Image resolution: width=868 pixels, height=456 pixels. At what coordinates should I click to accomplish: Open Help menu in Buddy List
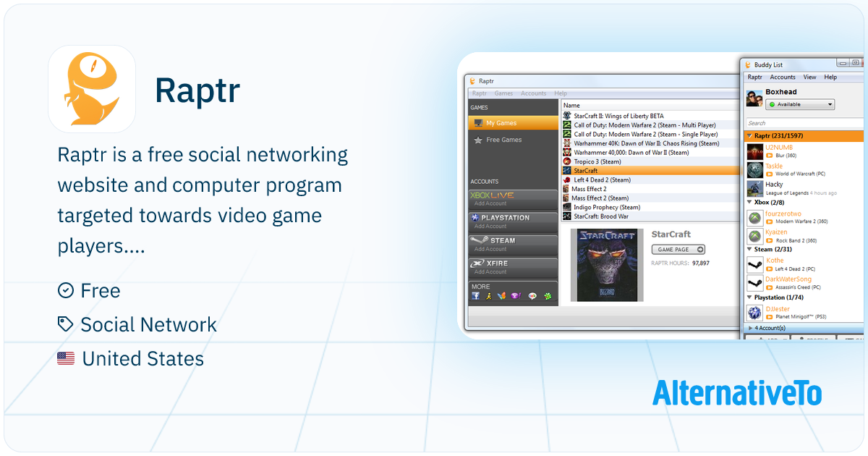(830, 77)
